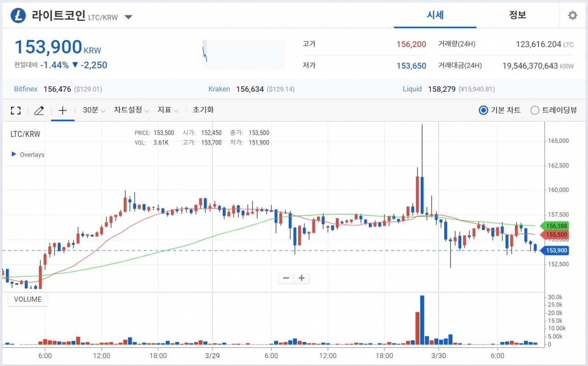Expand the Overlays disclosure triangle

(14, 154)
